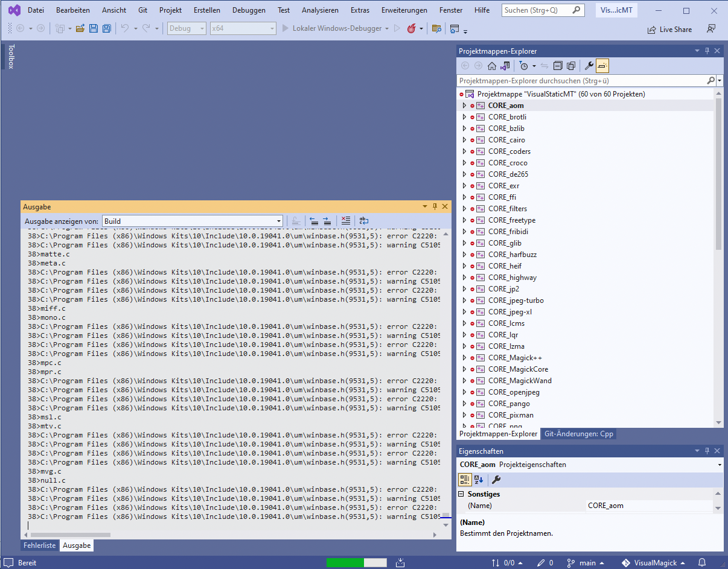
Task: Click build status icon in status bar
Action: 401,562
